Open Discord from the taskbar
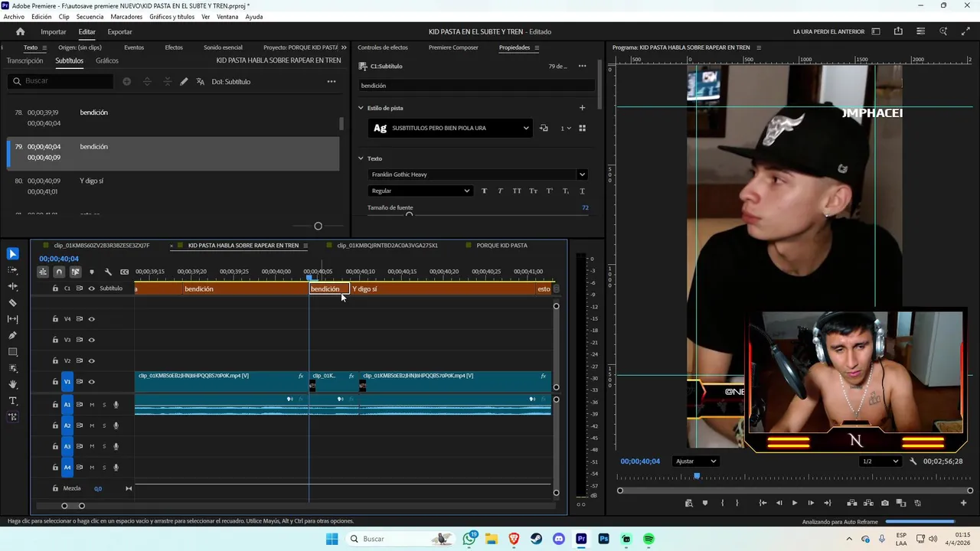The width and height of the screenshot is (980, 551). pos(559,539)
